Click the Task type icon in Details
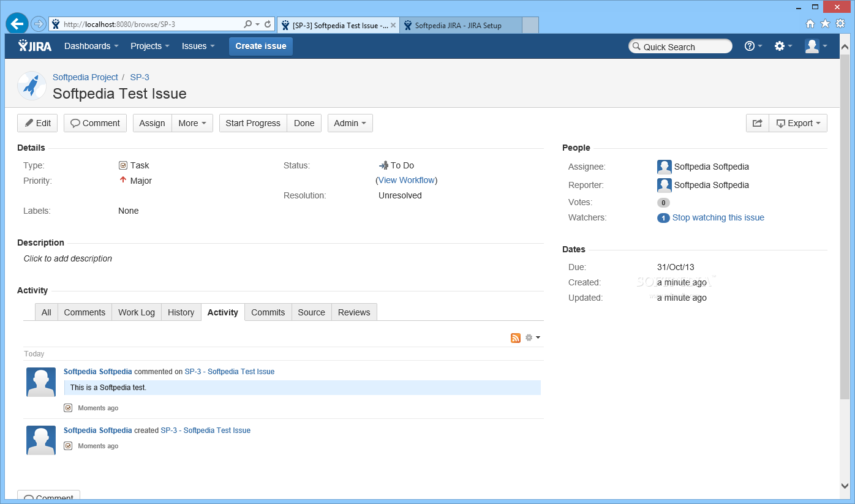 (x=123, y=165)
